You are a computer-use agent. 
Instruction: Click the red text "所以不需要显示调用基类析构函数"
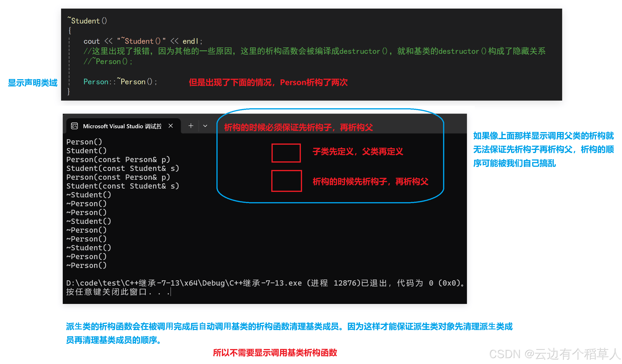pyautogui.click(x=275, y=353)
